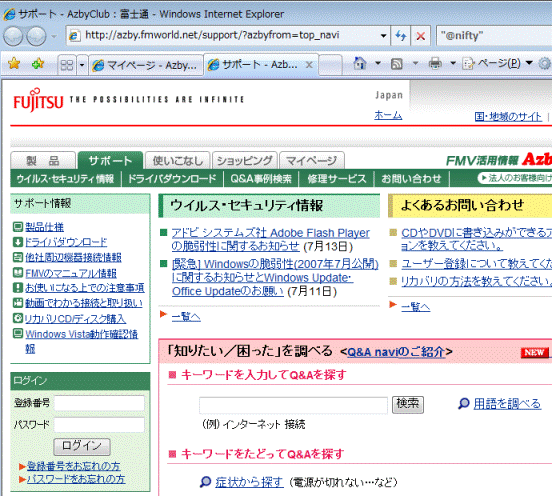Viewport: 552px width, 496px height.
Task: Expand the Print dropdown arrow
Action: [453, 64]
